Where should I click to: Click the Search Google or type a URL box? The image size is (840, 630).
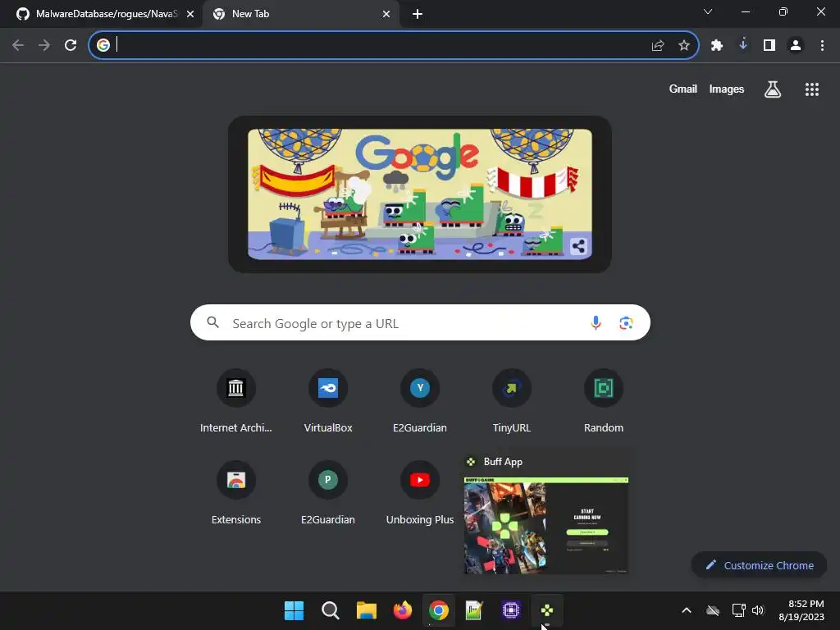point(420,323)
